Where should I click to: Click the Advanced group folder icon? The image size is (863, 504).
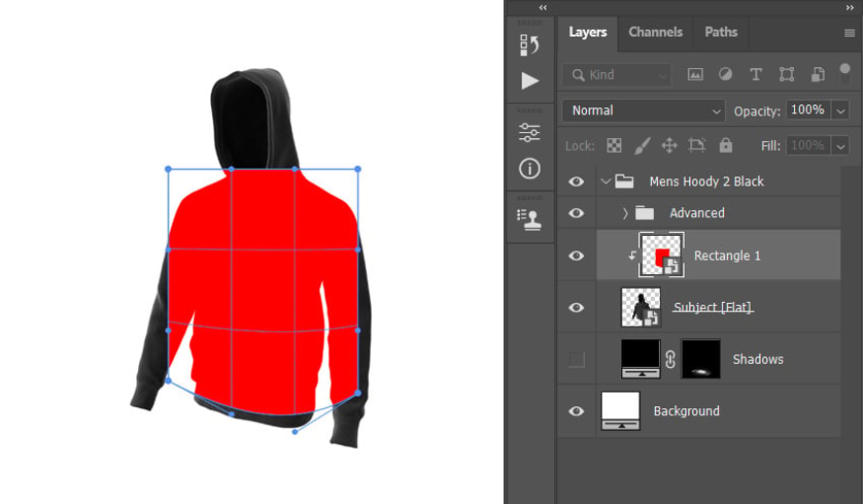pyautogui.click(x=644, y=213)
